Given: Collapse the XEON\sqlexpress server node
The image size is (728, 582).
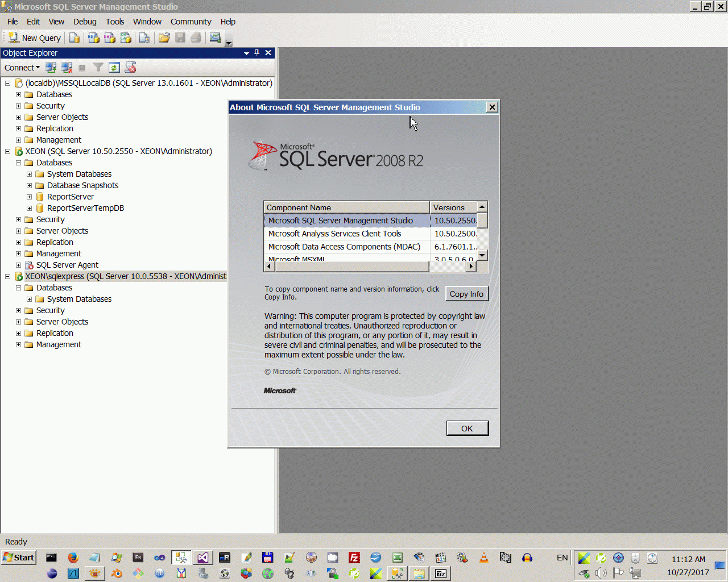Looking at the screenshot, I should coord(7,276).
